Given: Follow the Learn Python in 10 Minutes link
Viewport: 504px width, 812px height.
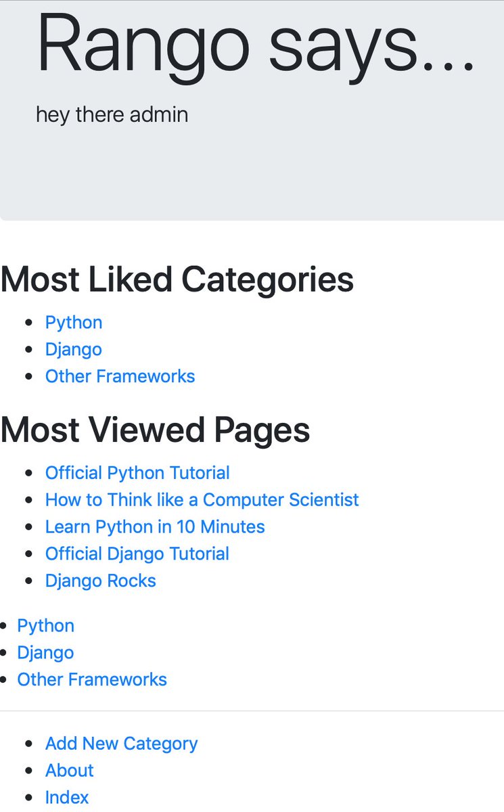Looking at the screenshot, I should click(155, 527).
